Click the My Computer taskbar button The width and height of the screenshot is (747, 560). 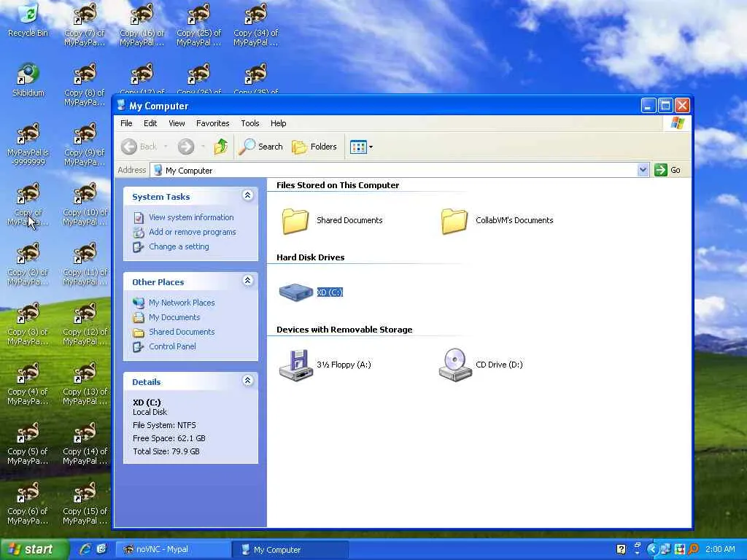[x=290, y=550]
